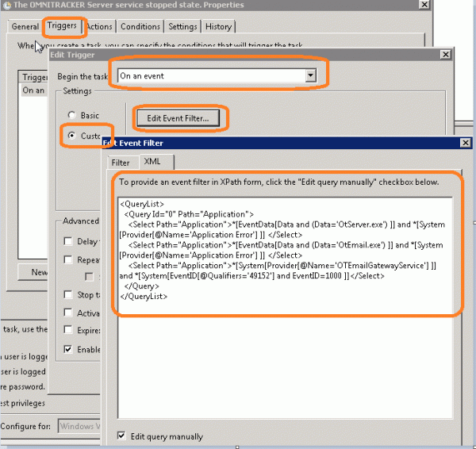The width and height of the screenshot is (476, 449).
Task: Click the line containing OtServer.exe
Action: [286, 224]
